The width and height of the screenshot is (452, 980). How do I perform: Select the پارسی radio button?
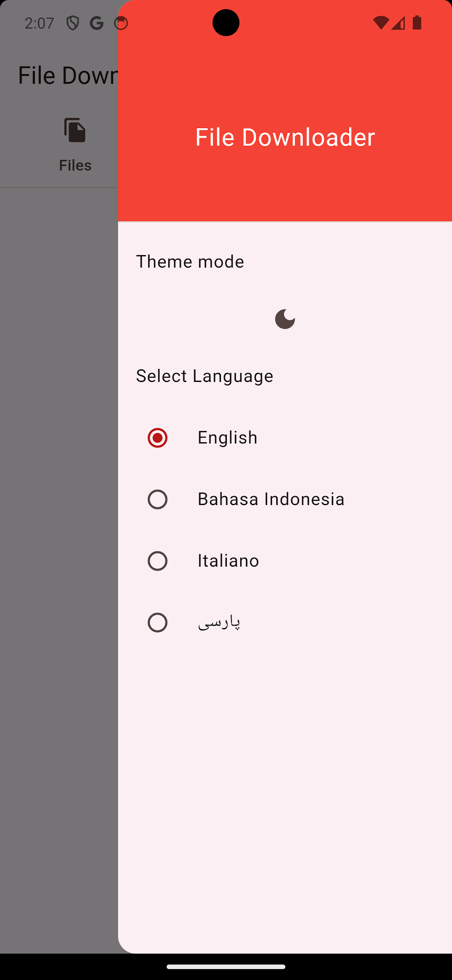(x=157, y=622)
